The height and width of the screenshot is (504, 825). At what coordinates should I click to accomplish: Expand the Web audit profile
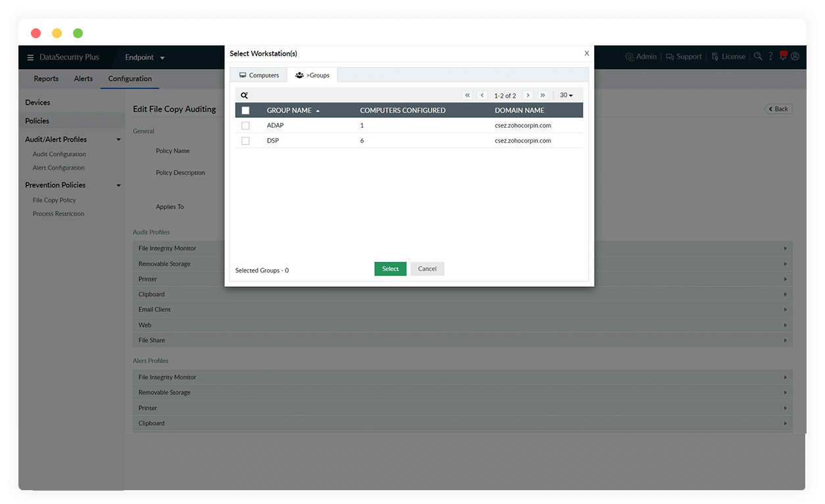click(463, 325)
